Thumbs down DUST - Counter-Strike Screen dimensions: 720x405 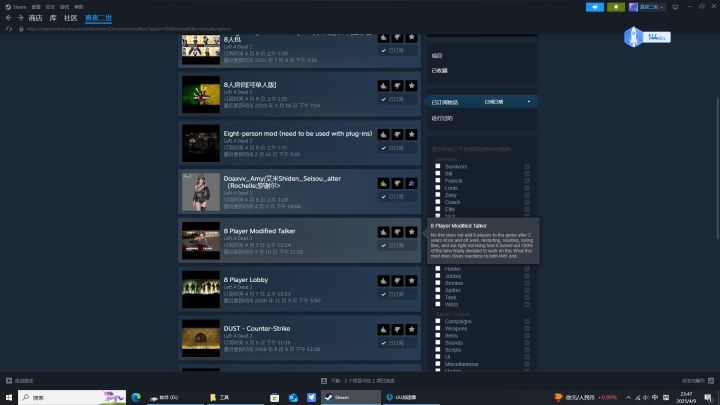(397, 329)
